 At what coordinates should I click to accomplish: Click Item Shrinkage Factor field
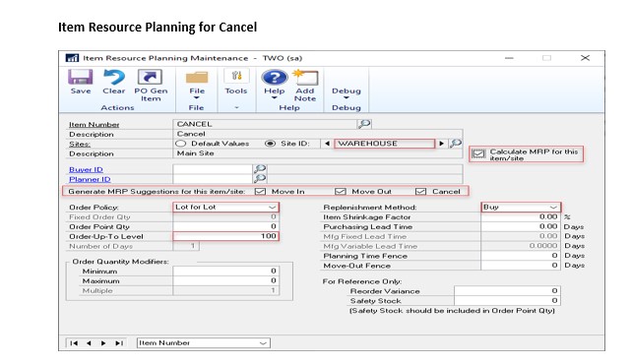tap(521, 216)
